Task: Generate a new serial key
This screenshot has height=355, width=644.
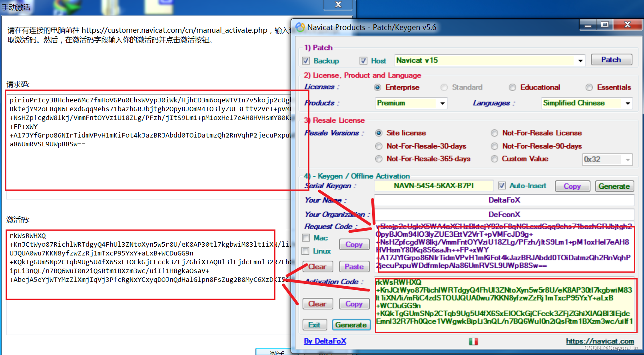Action: tap(614, 186)
